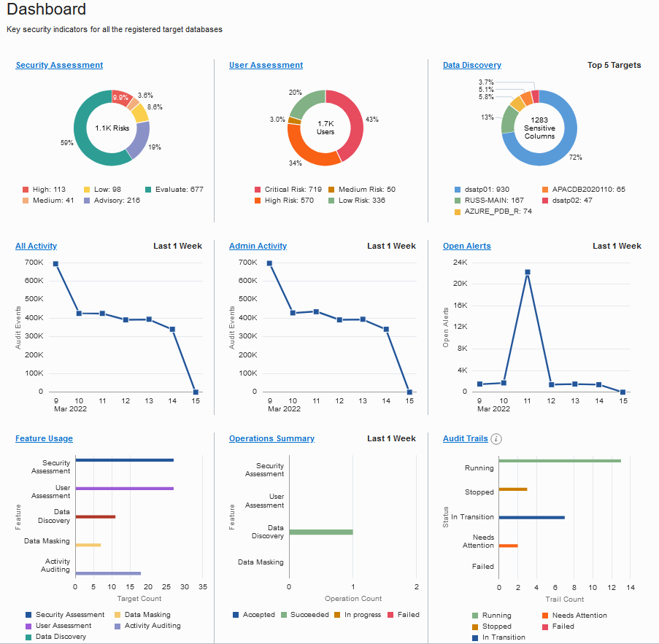Open the Open Alerts report
This screenshot has width=659, height=644.
coord(466,246)
